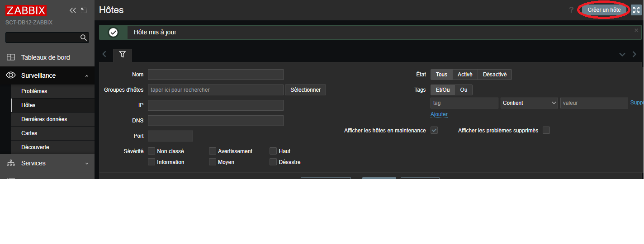This screenshot has width=644, height=244.
Task: Click the 'Ajouter' tag link
Action: pos(439,114)
